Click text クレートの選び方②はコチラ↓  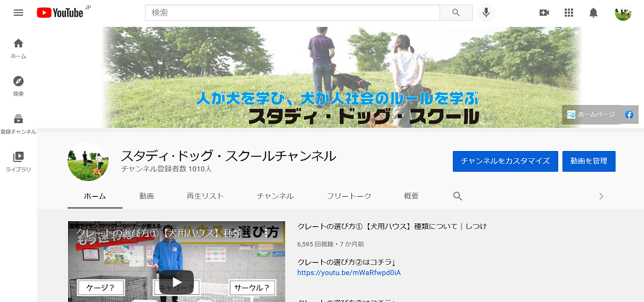(x=346, y=262)
